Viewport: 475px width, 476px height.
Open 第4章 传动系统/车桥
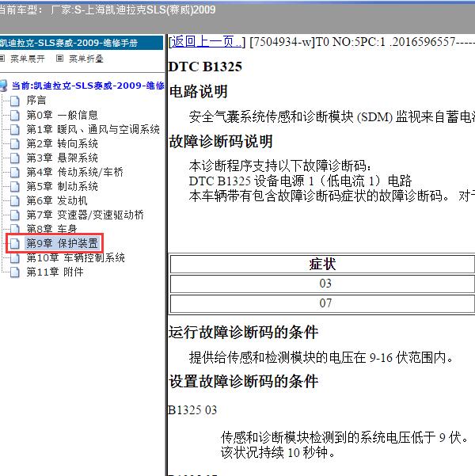pos(74,172)
